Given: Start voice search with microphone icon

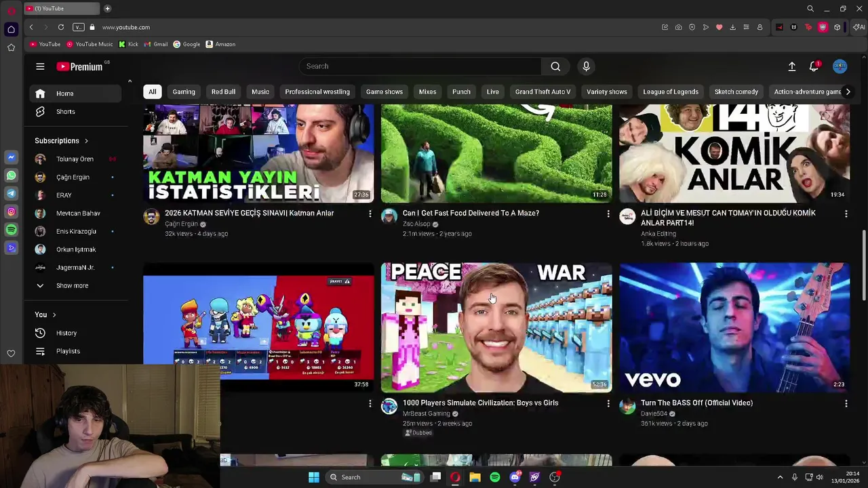Looking at the screenshot, I should [x=587, y=66].
